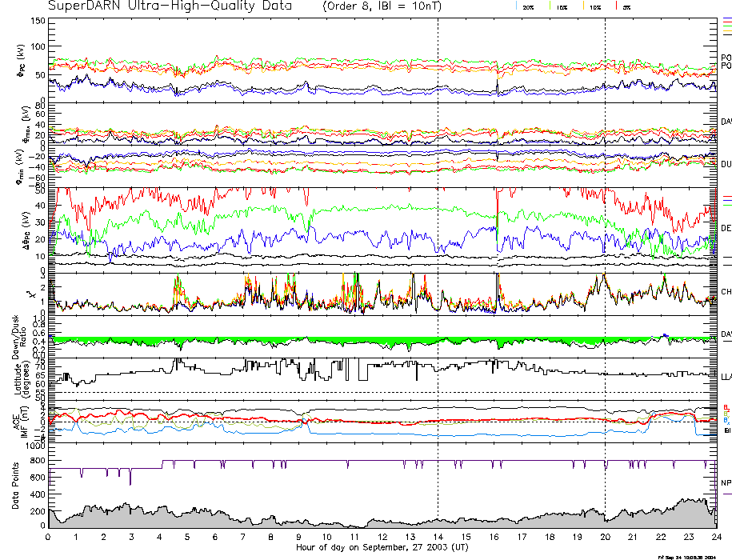
Task: Click hour "22" on the time axis
Action: tap(661, 537)
